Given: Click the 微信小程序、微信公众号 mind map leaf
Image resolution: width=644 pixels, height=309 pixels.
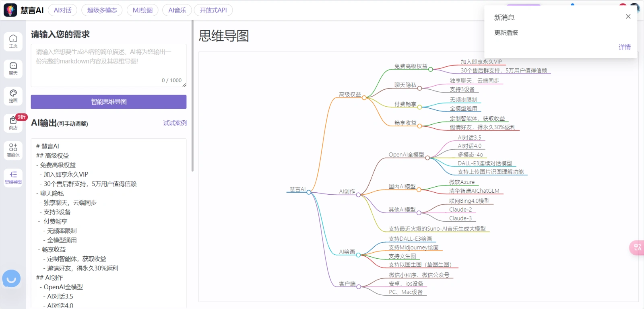Looking at the screenshot, I should point(419,275).
